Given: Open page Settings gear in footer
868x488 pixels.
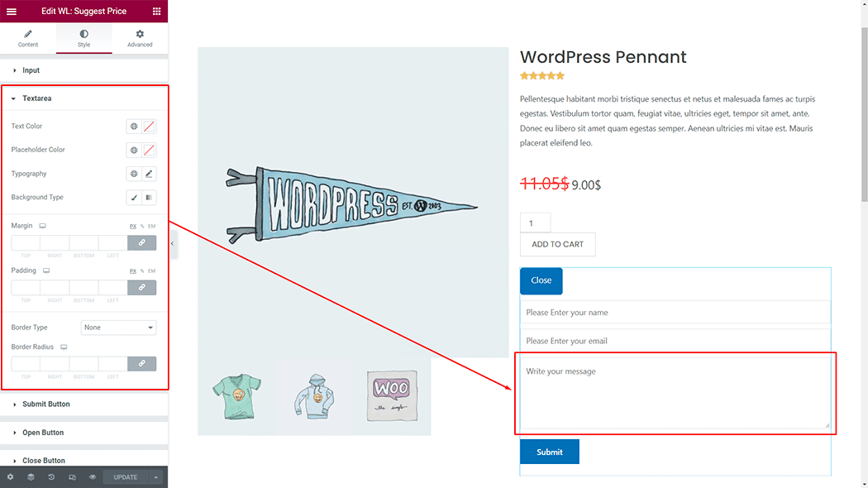Looking at the screenshot, I should pyautogui.click(x=10, y=477).
